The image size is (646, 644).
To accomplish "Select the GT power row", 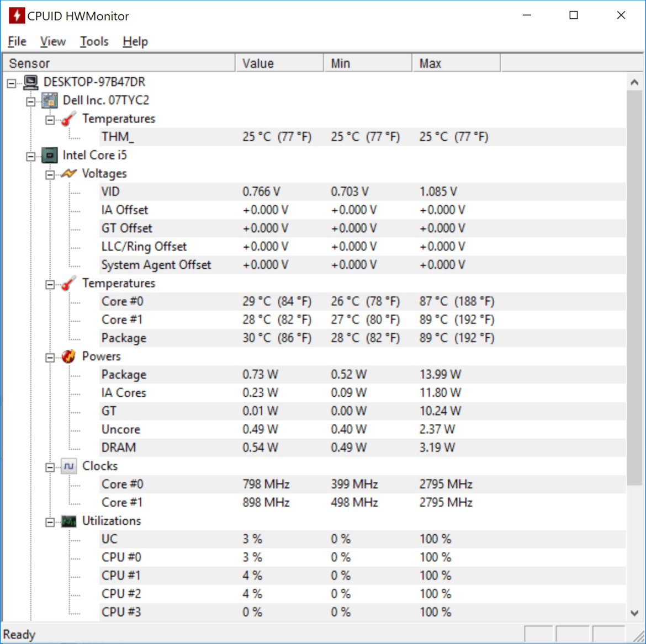I will [x=363, y=411].
